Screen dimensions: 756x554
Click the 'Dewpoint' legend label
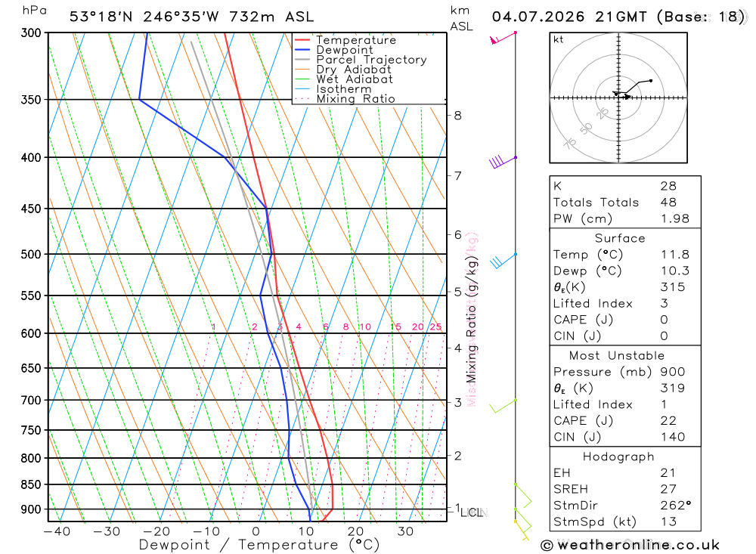point(345,50)
